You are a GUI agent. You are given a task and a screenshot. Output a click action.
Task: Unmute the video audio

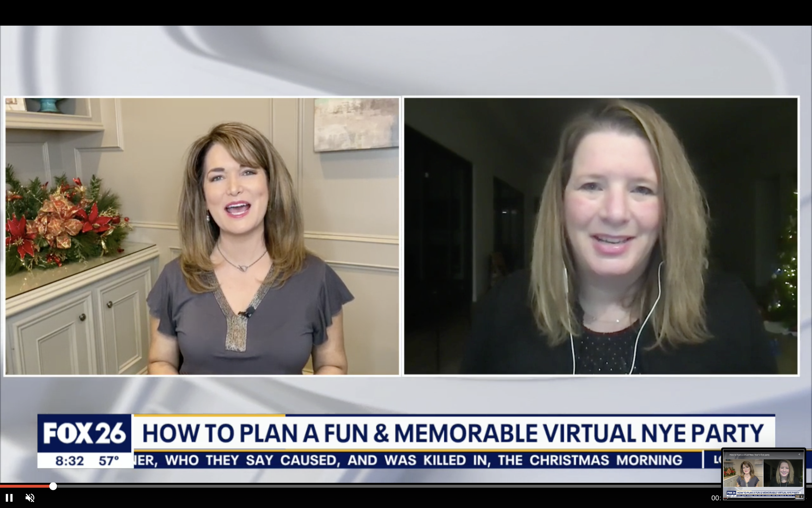coord(30,498)
